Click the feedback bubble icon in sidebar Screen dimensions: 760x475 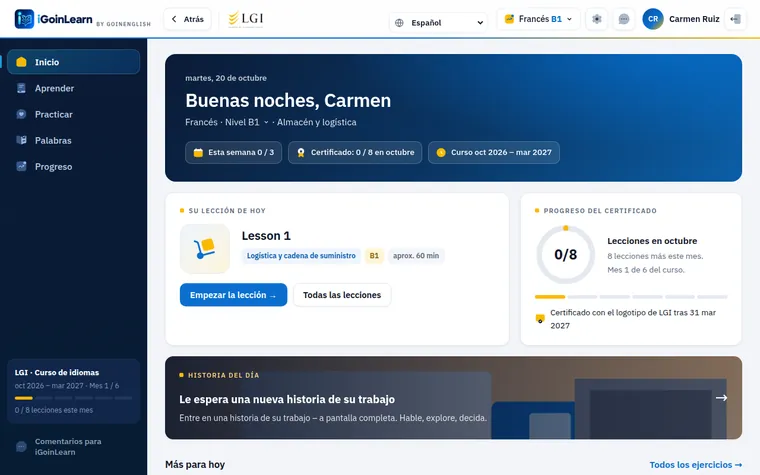pyautogui.click(x=21, y=446)
